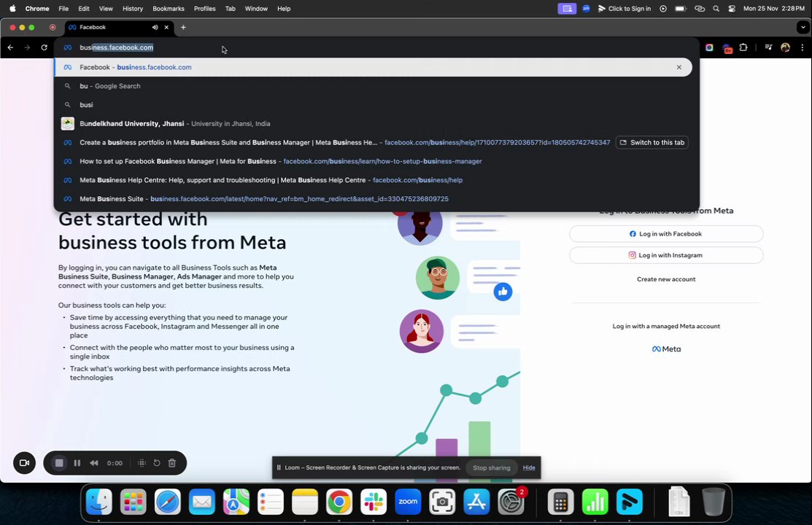812x525 pixels.
Task: Open the Loom drag handle grid icon
Action: pos(142,463)
